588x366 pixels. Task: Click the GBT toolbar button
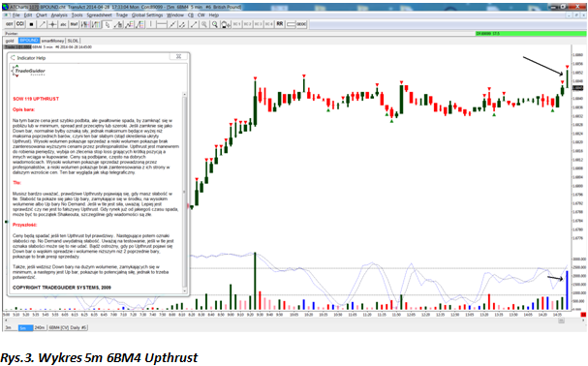[x=10, y=24]
